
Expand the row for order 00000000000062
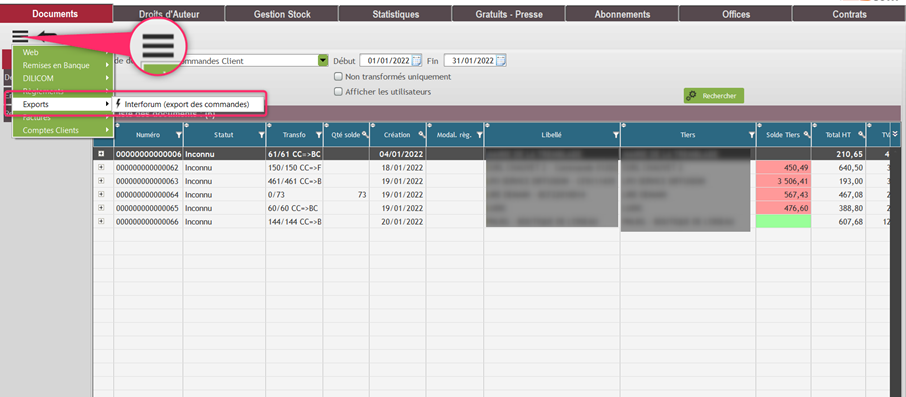[101, 168]
